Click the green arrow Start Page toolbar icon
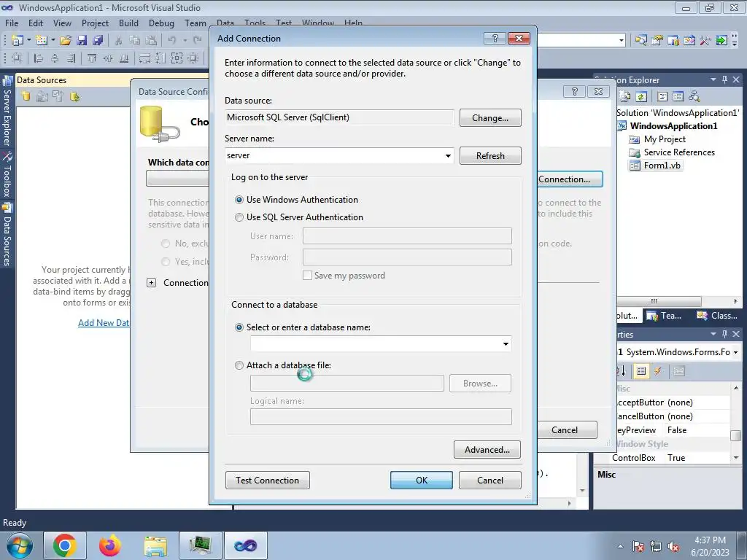Viewport: 747px width, 560px height. coord(721,41)
